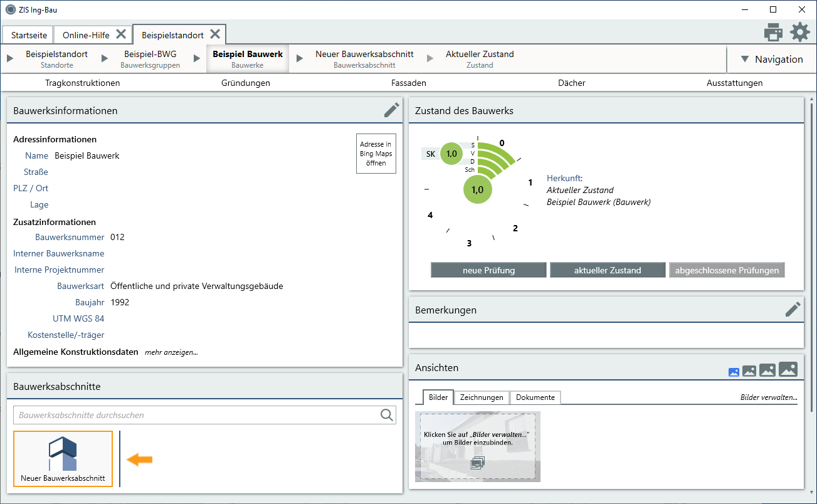The image size is (817, 504).
Task: Open the Neuer Bauwerksabschnitt tile
Action: pos(63,459)
